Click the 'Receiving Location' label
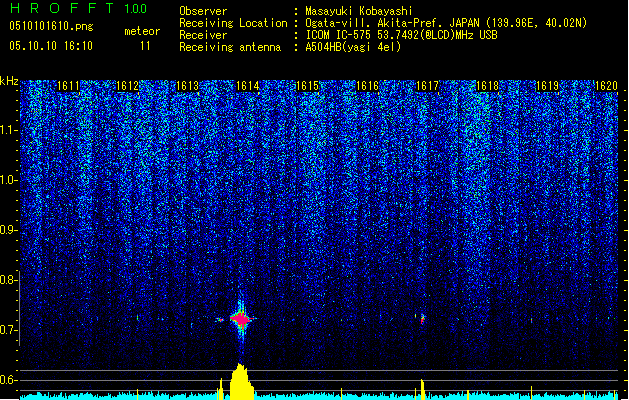This screenshot has width=629, height=400. coord(233,23)
